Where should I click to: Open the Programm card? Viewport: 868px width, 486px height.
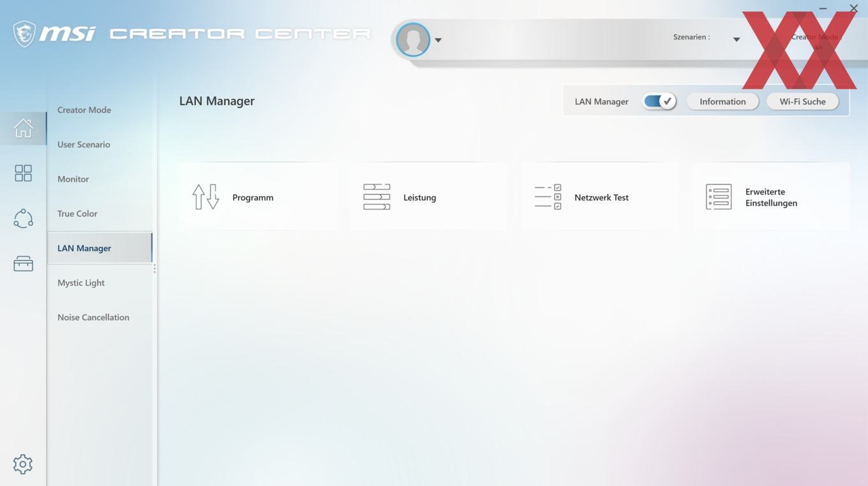[258, 197]
